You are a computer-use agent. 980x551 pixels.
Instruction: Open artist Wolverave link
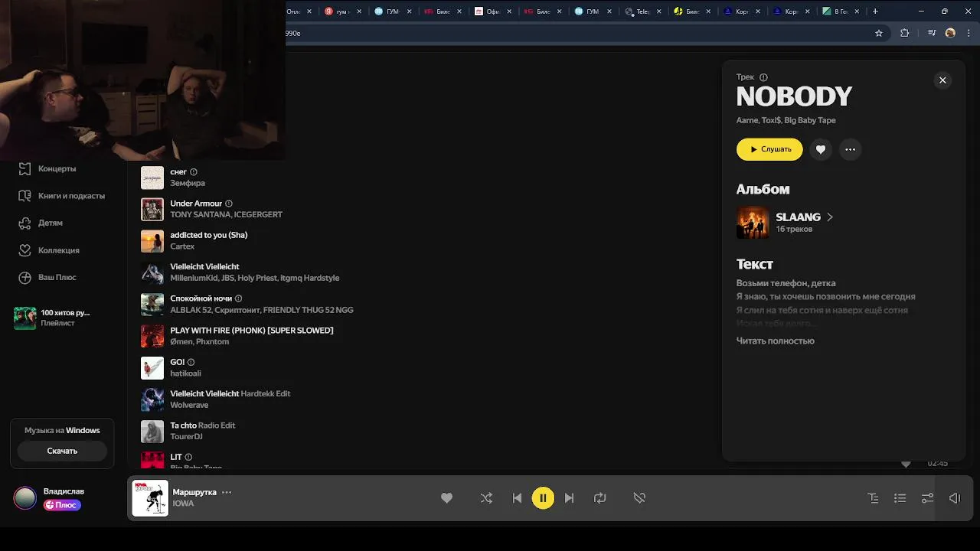tap(189, 405)
